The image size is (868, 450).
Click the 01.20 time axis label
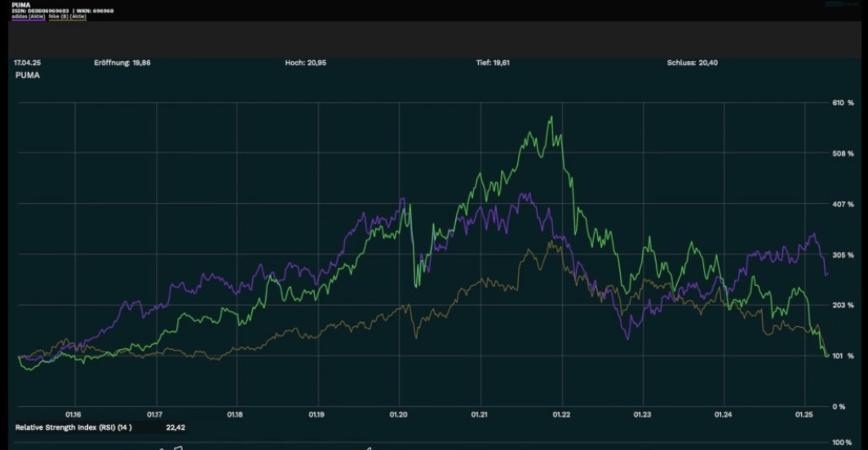click(398, 415)
